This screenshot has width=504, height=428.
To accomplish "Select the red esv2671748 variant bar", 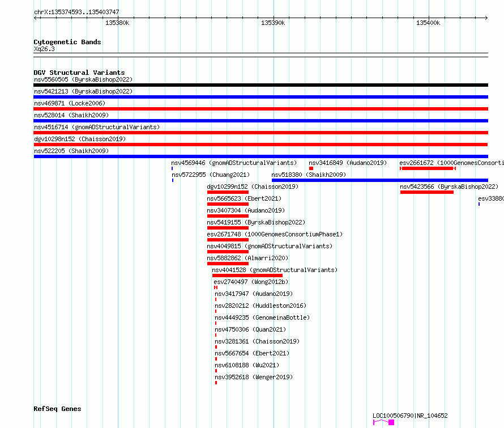I will 228,240.
